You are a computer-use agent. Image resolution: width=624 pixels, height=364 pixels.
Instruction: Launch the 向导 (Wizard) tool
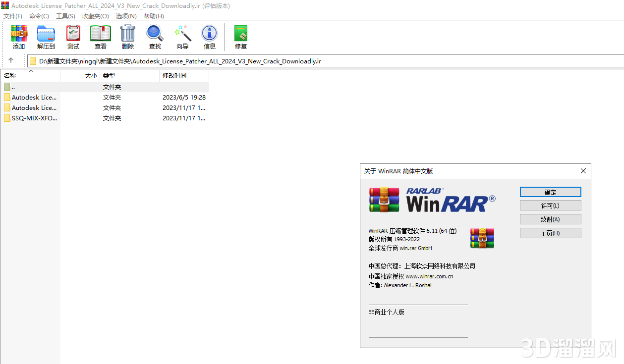(x=182, y=36)
